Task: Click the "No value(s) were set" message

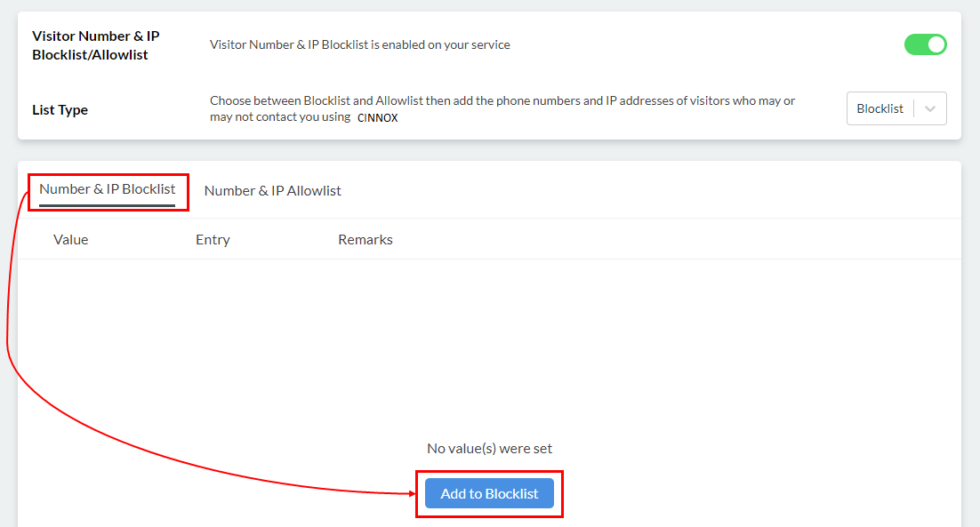Action: point(489,448)
